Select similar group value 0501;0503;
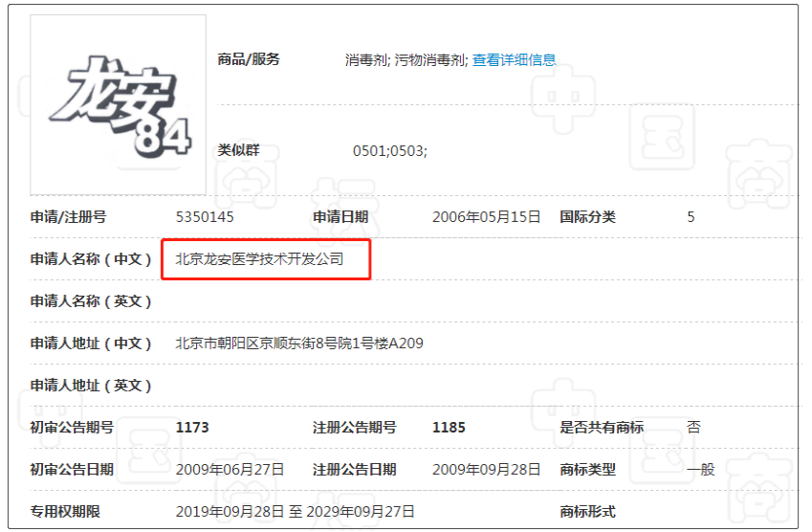The image size is (812, 532). [390, 151]
